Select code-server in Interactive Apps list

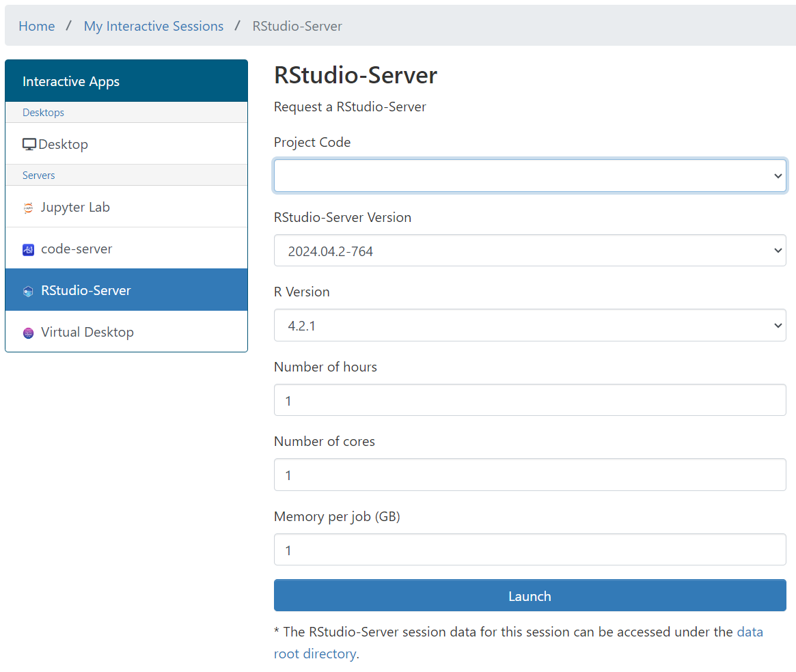[x=77, y=249]
